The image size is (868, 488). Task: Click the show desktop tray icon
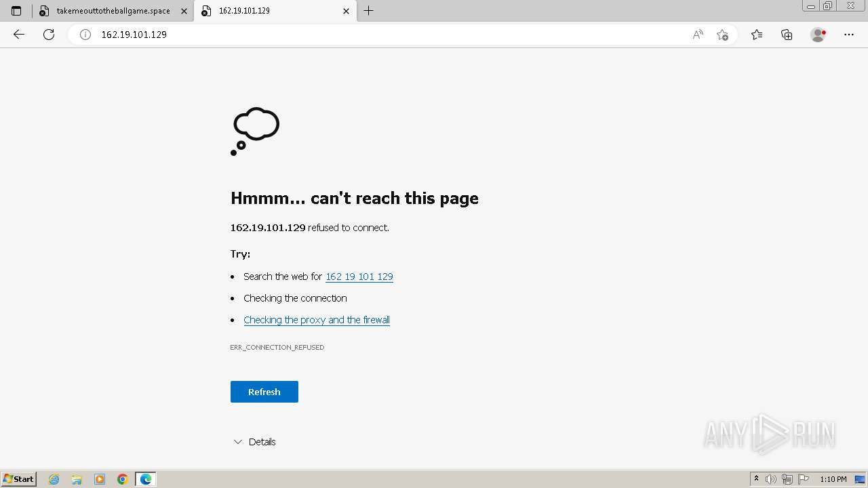pos(859,479)
